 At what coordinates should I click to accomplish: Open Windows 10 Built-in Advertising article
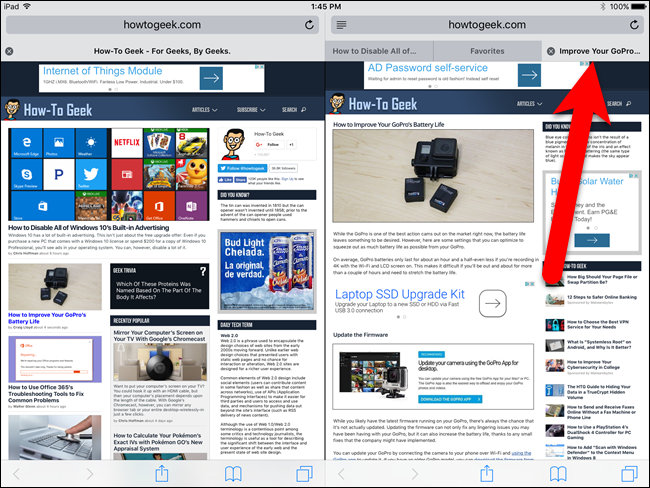point(88,228)
